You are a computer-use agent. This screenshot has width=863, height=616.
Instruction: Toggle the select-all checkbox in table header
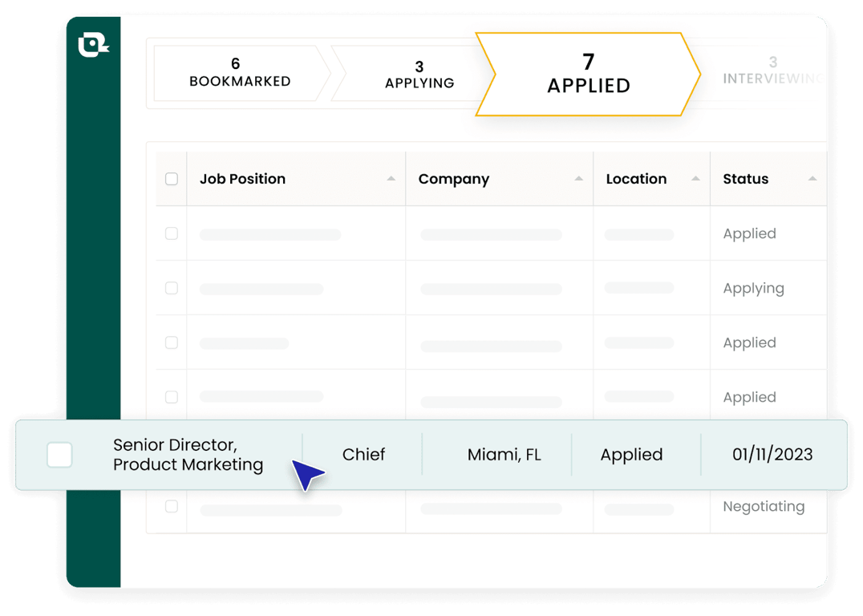[x=172, y=179]
